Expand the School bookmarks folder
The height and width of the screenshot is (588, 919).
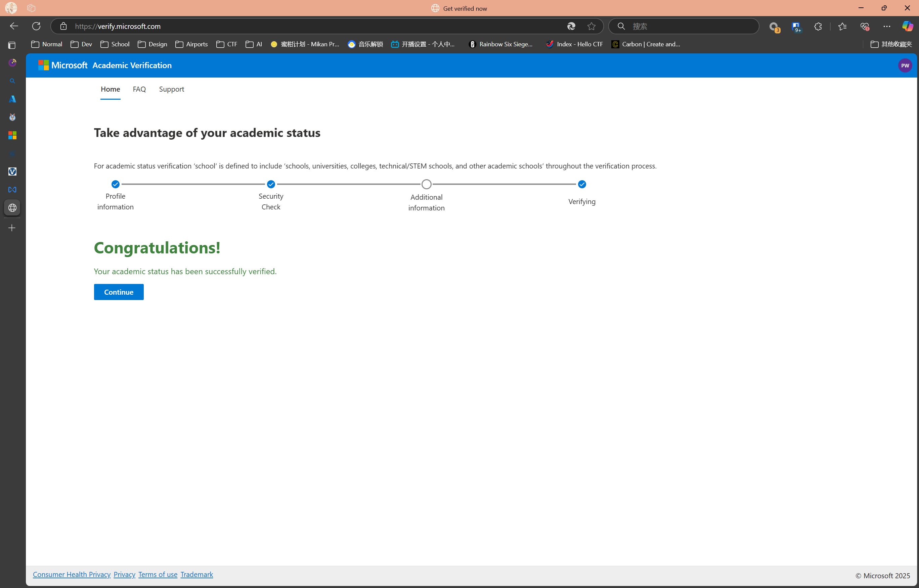[x=115, y=44]
